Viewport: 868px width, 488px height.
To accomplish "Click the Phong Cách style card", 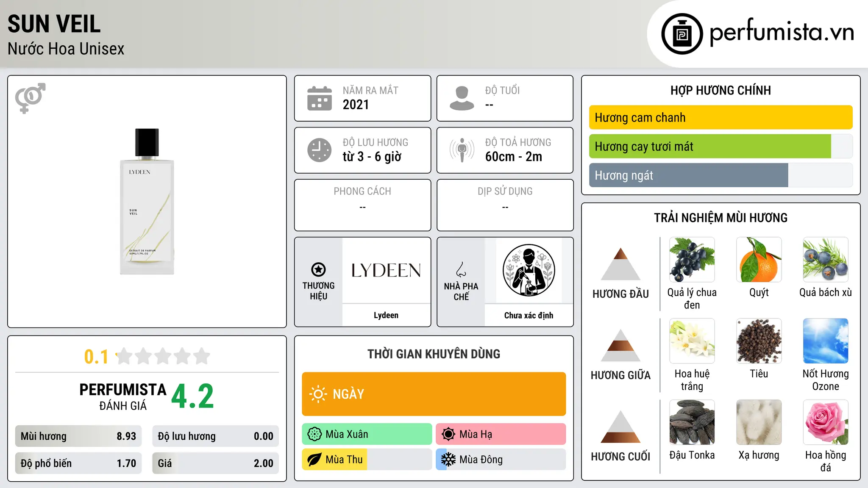I will [362, 205].
